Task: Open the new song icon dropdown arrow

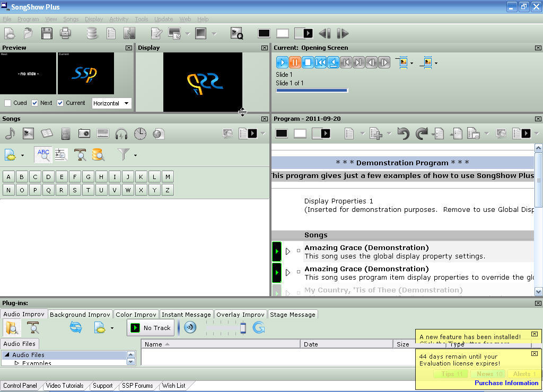Action: 22,155
